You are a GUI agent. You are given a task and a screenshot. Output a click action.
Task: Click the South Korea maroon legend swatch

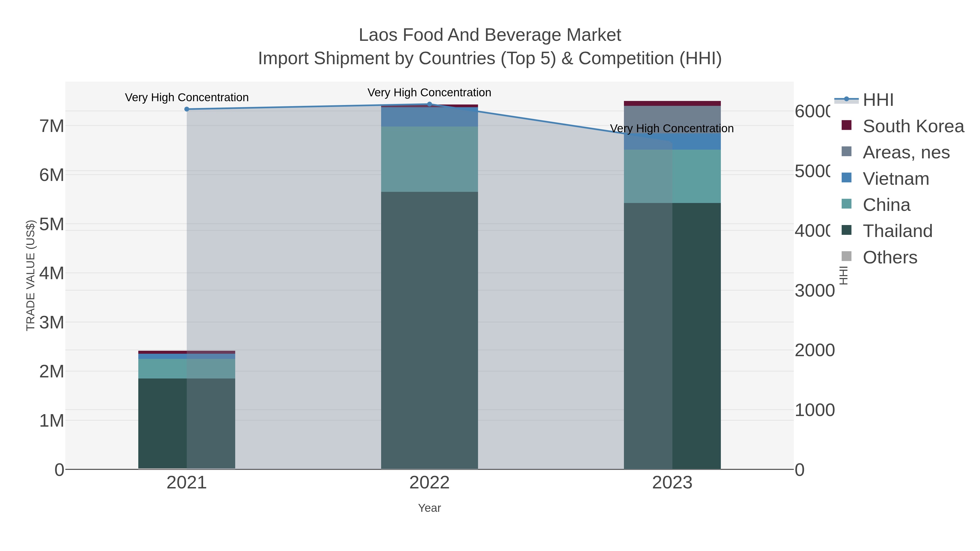846,125
